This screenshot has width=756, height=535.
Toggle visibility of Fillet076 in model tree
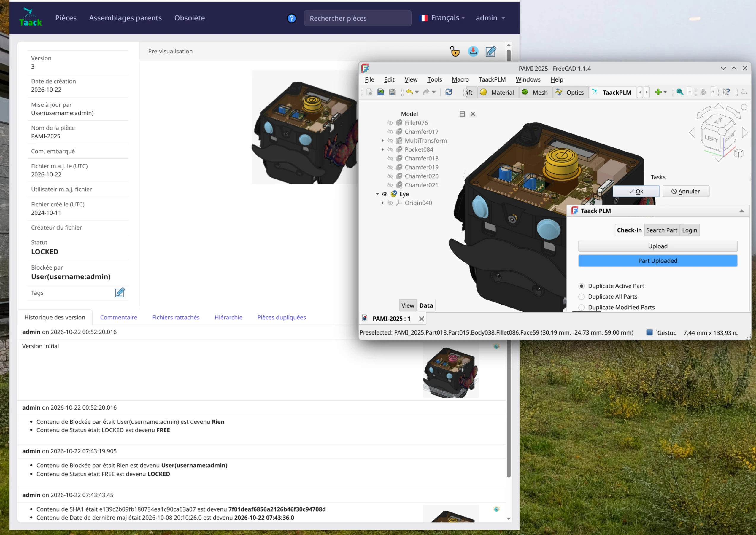(x=390, y=123)
